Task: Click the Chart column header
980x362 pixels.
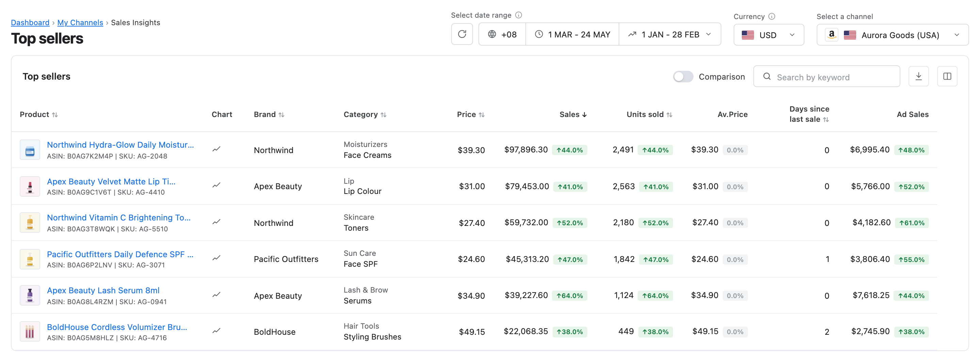Action: (222, 114)
